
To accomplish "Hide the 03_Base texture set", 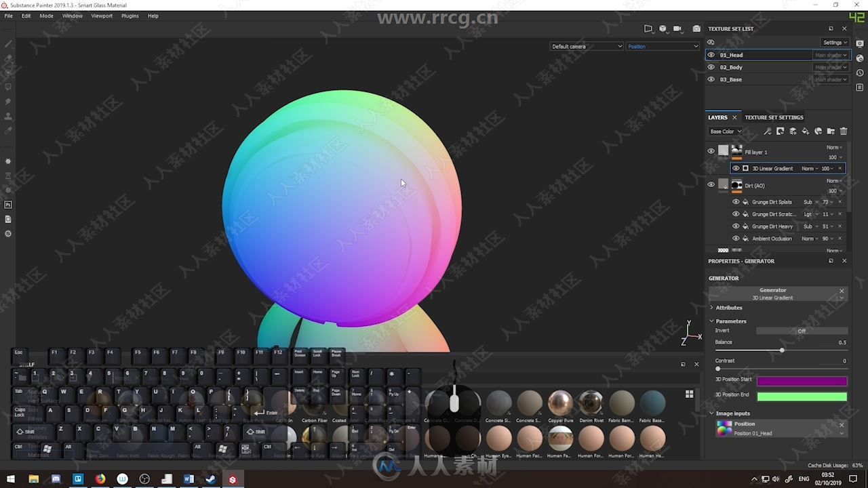I will pyautogui.click(x=711, y=79).
